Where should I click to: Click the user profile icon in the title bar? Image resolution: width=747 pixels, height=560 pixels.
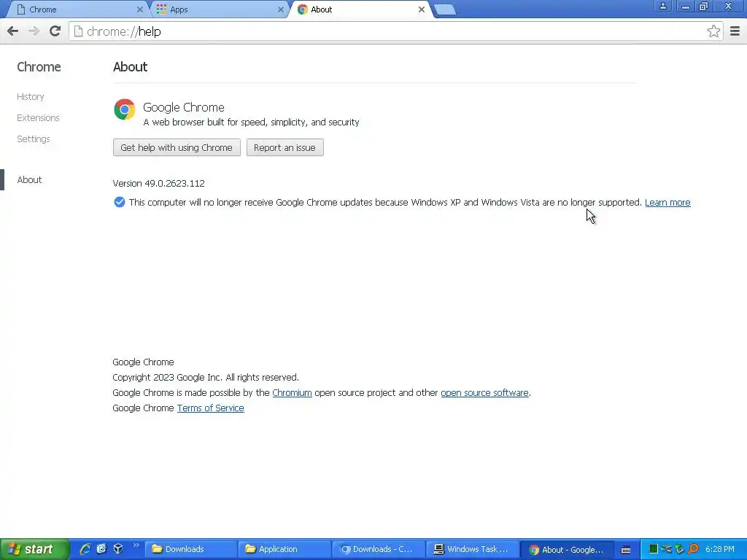[x=662, y=6]
